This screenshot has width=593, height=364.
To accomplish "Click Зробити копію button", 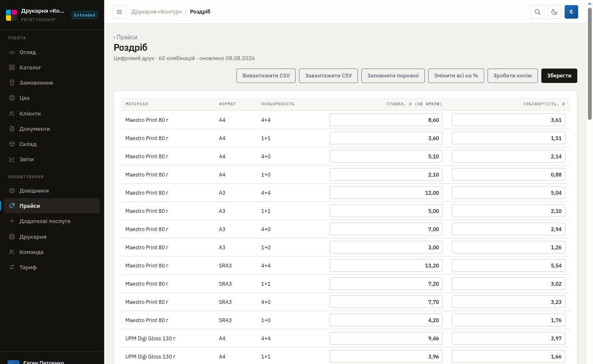I will tap(513, 76).
